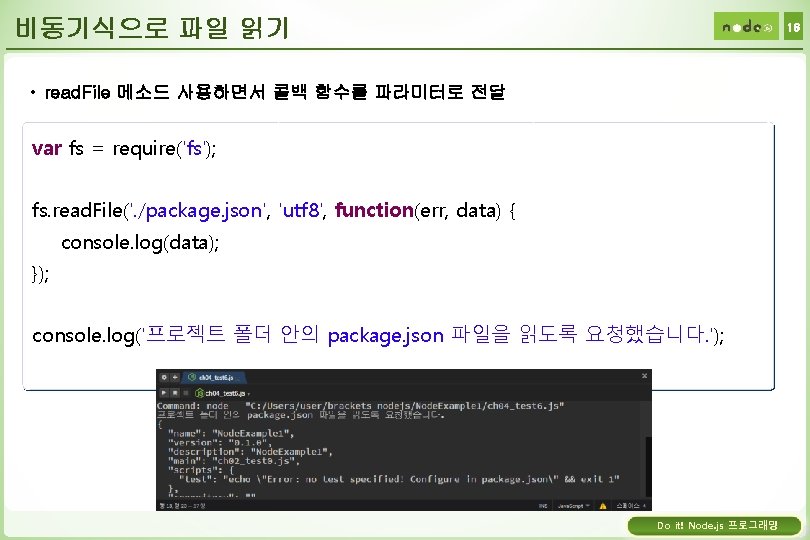Close the terminal panel with the X

point(644,376)
